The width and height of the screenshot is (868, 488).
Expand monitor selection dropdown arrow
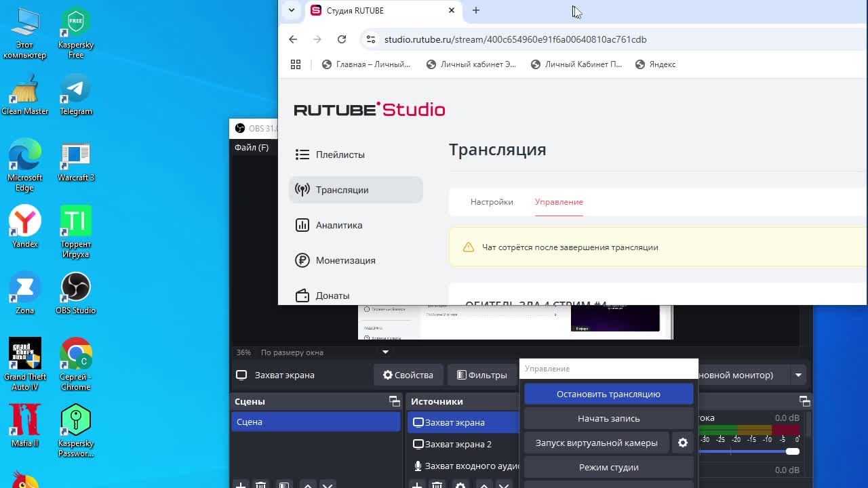[x=798, y=375]
